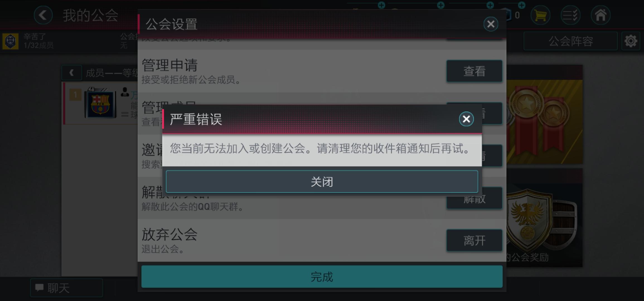Viewport: 644px width, 301px height.
Task: Go to home via house icon
Action: pos(601,15)
